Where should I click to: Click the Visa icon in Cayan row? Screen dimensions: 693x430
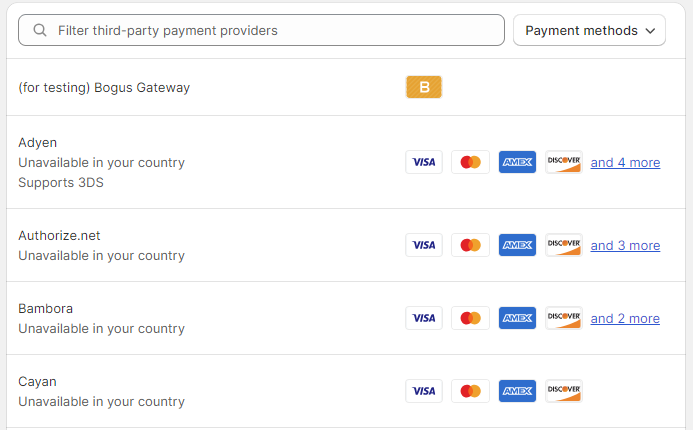click(424, 391)
